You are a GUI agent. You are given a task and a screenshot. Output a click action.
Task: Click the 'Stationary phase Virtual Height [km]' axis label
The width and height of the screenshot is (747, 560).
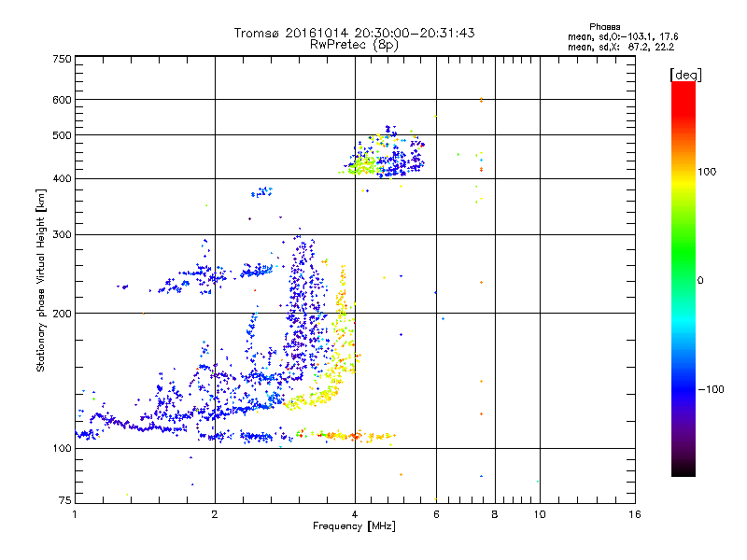click(x=41, y=280)
